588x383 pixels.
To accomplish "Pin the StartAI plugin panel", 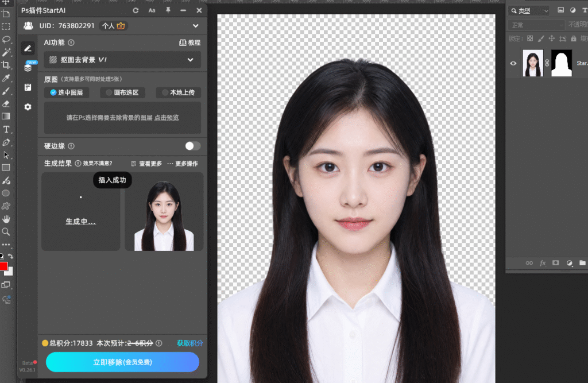I will 168,10.
